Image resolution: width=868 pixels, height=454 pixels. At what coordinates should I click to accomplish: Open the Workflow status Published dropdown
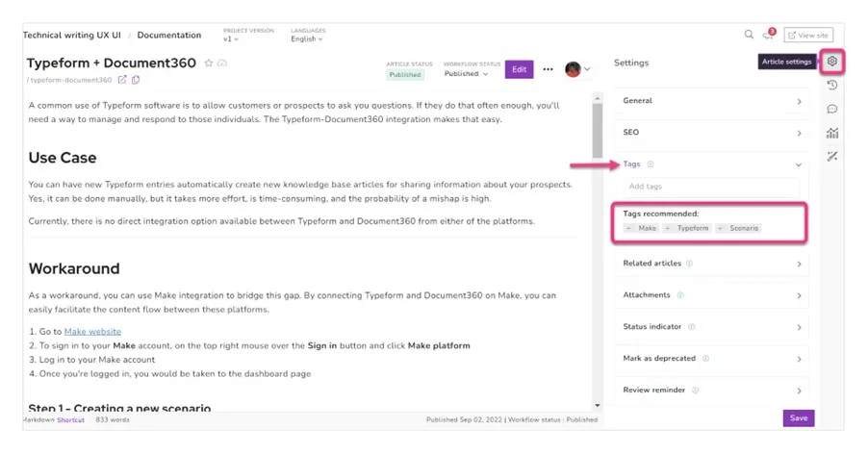point(466,73)
